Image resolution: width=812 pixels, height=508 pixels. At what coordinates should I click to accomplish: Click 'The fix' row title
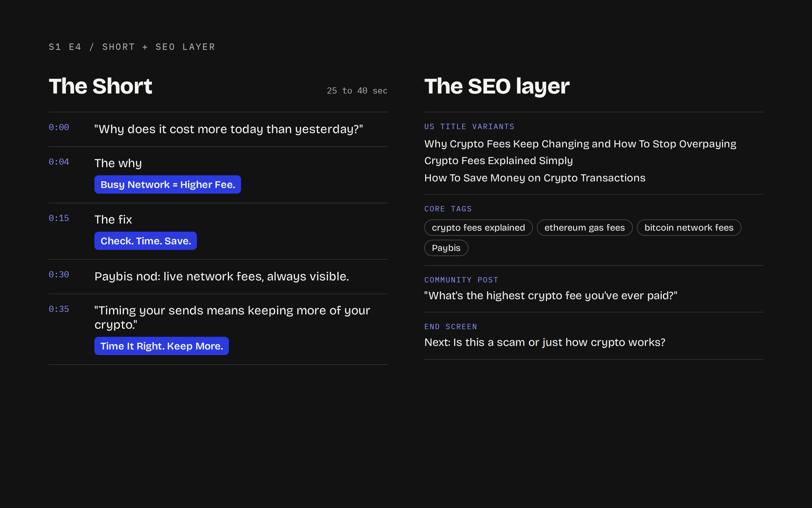pyautogui.click(x=113, y=219)
